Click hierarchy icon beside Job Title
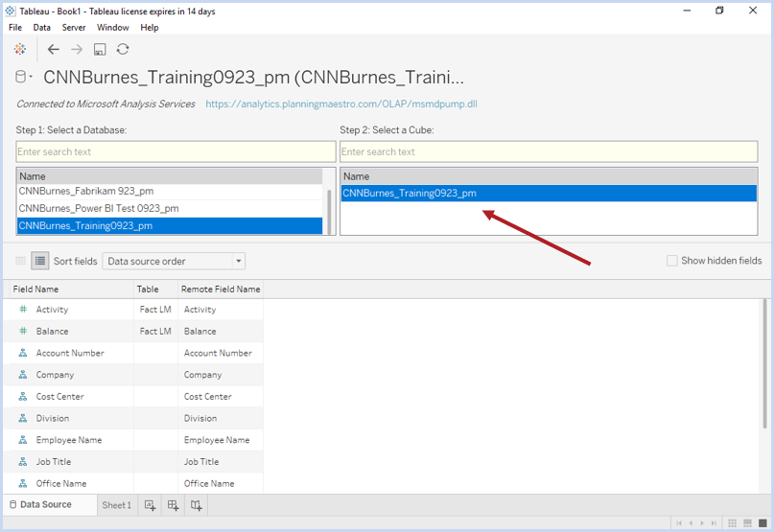This screenshot has width=774, height=532. tap(23, 461)
